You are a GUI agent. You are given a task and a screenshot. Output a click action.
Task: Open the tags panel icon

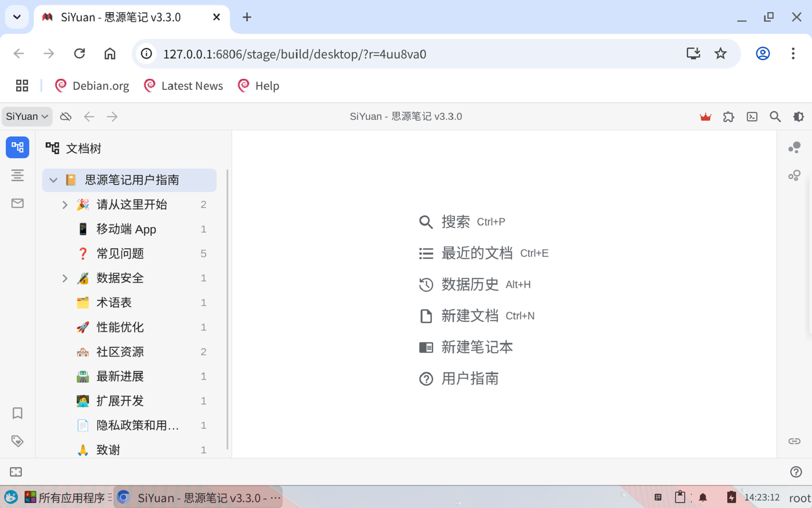coord(18,441)
